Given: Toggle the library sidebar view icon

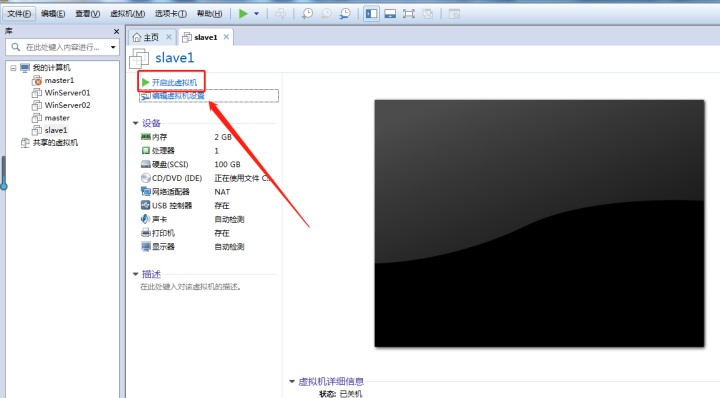Looking at the screenshot, I should click(371, 14).
